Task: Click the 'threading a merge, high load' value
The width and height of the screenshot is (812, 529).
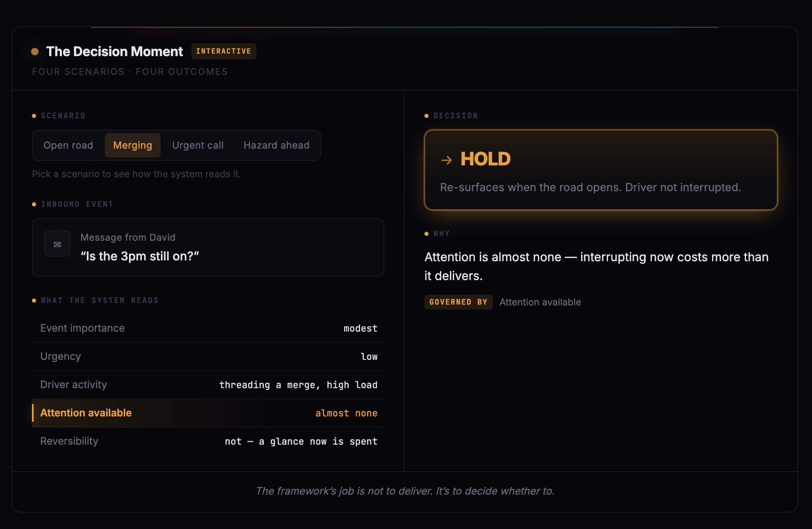Action: click(x=298, y=385)
